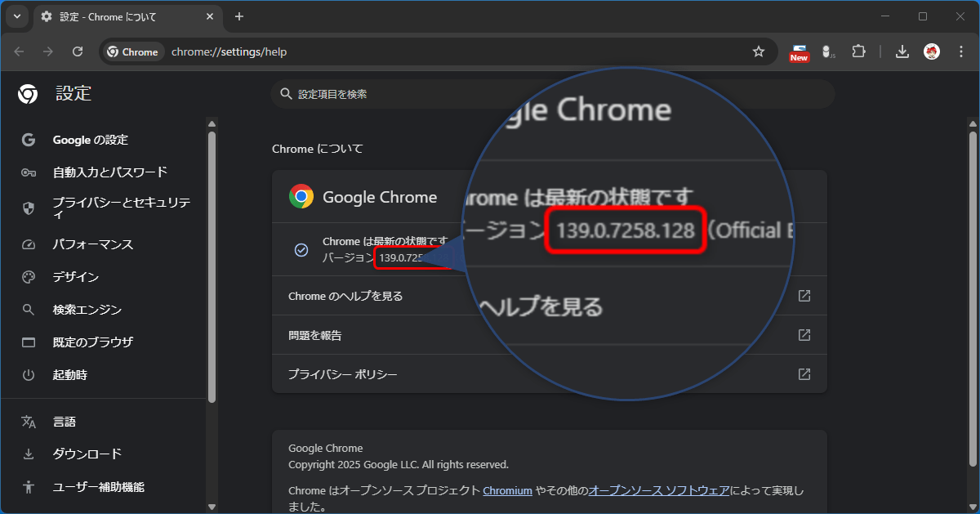Click the Chrome logo beside 設定
Image resolution: width=980 pixels, height=514 pixels.
pyautogui.click(x=28, y=94)
